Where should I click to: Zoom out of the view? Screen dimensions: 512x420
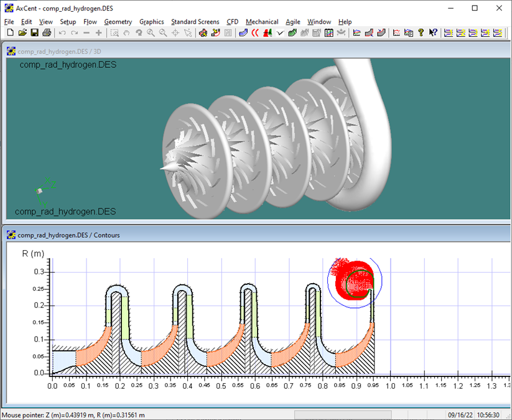pyautogui.click(x=162, y=32)
